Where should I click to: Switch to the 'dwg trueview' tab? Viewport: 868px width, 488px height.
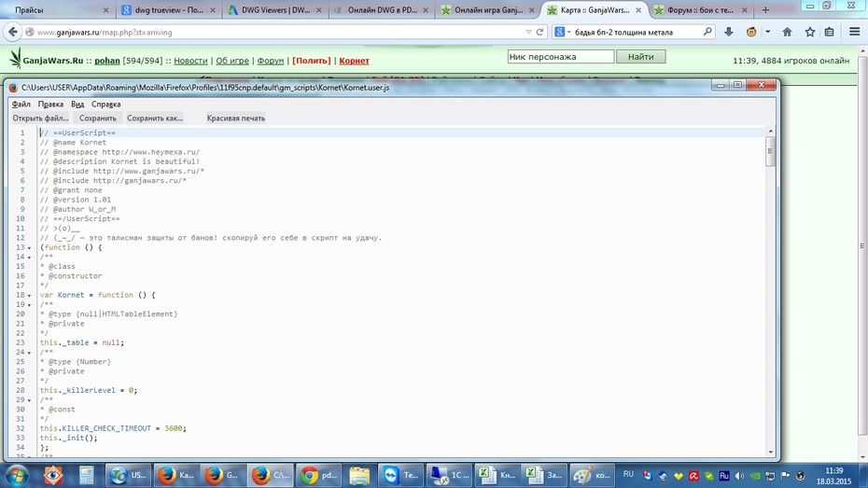169,10
